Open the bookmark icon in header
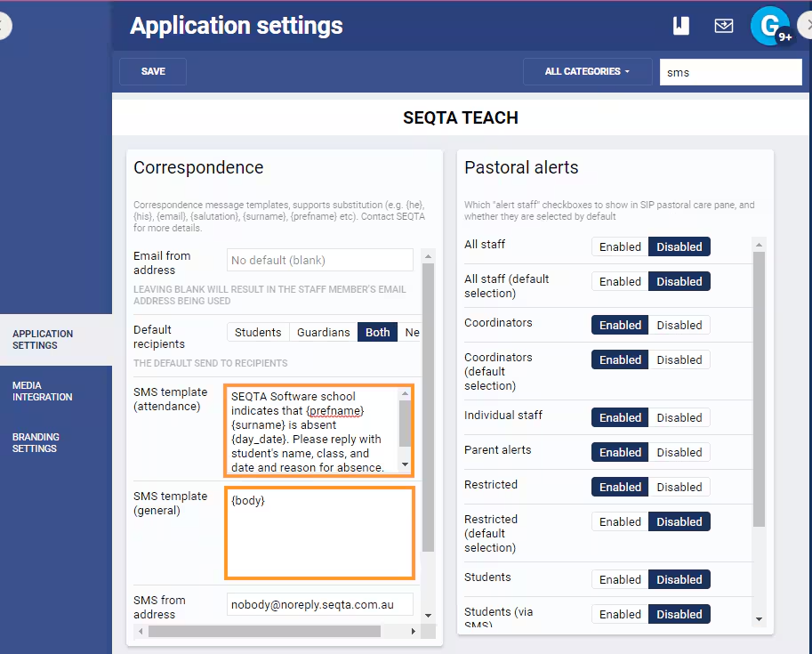812x654 pixels. click(681, 26)
